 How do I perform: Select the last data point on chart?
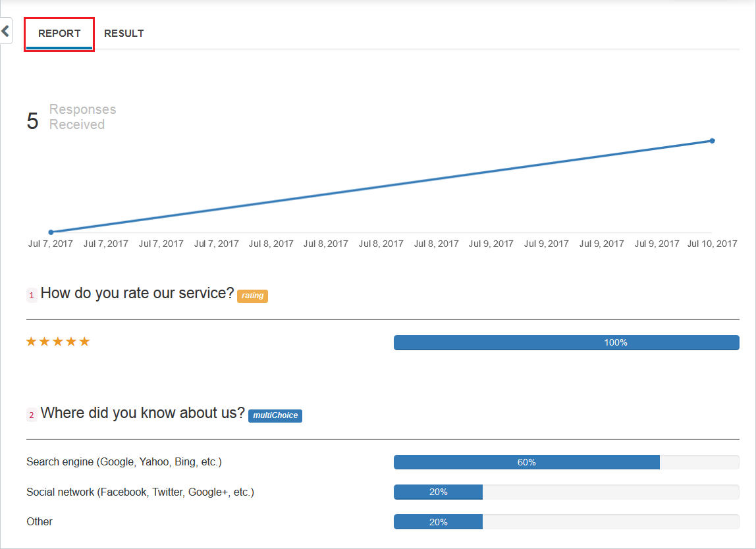(712, 141)
